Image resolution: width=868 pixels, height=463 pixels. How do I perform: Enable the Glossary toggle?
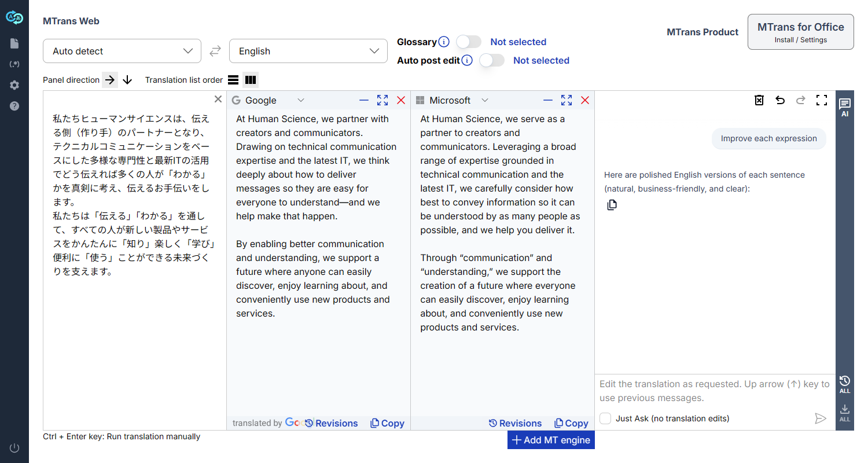pos(469,42)
